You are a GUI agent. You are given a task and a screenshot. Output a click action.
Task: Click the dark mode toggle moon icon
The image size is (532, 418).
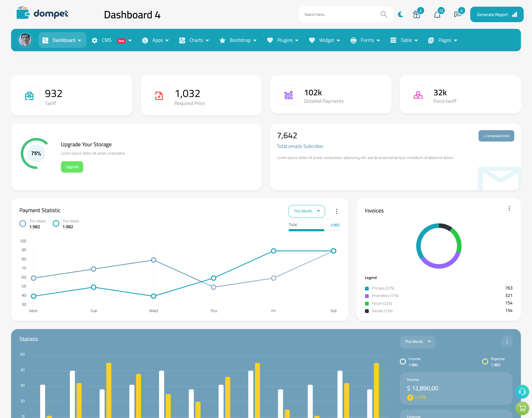[x=401, y=14]
